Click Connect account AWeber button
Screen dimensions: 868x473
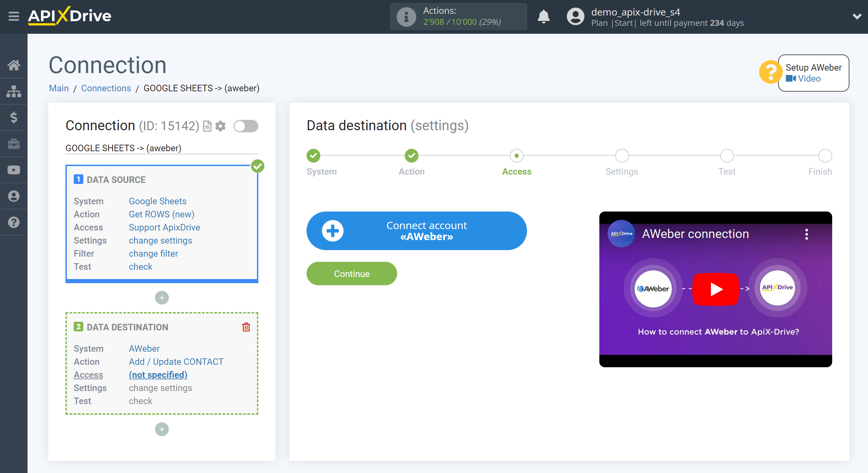(x=416, y=231)
